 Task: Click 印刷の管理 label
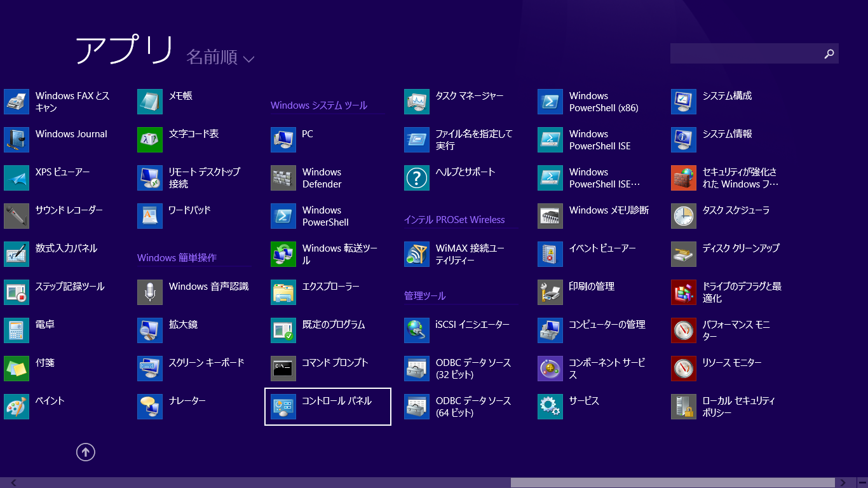(592, 287)
